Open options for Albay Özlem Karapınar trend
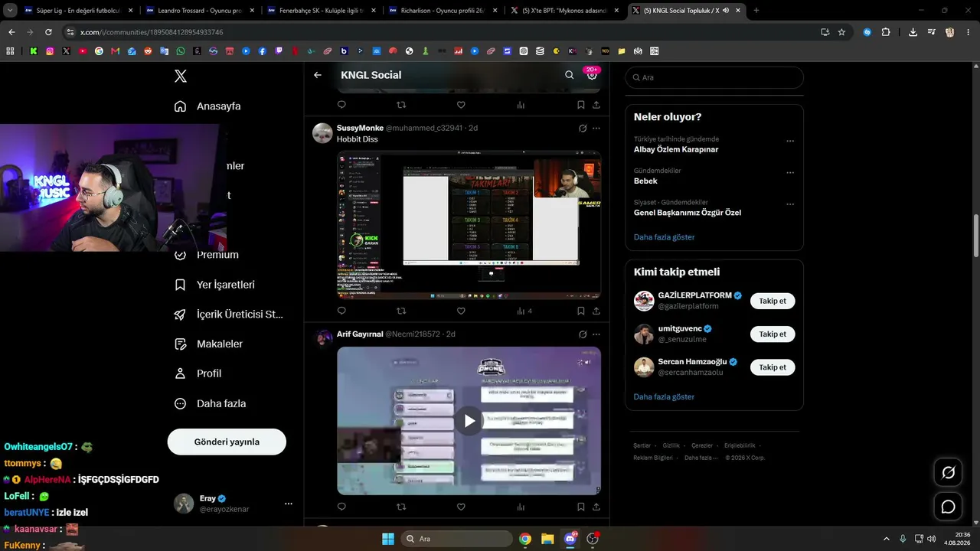Viewport: 980px width, 551px height. (x=790, y=141)
